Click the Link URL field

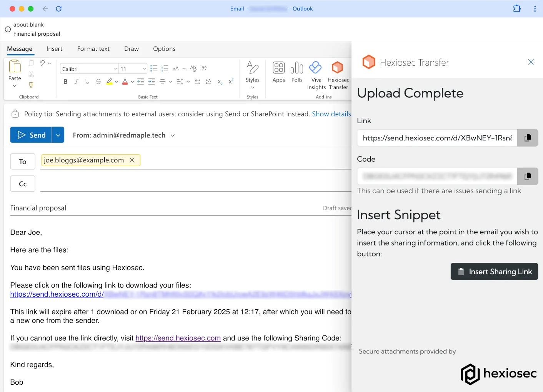437,138
